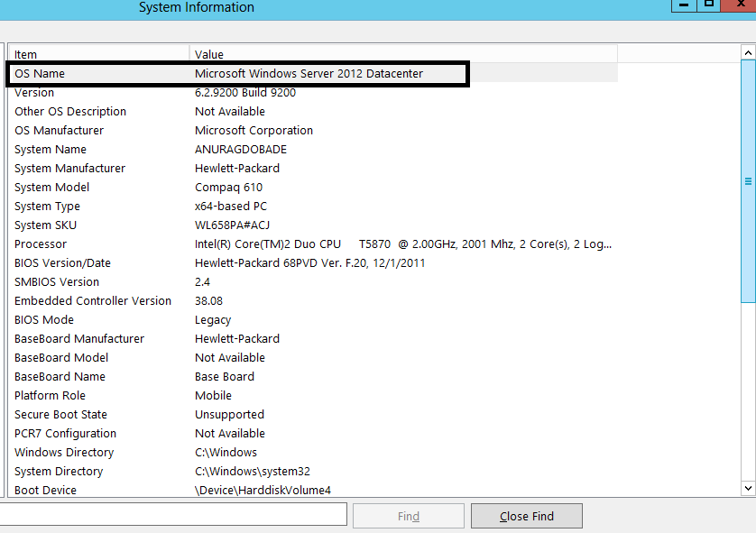Select the SMBIOS Version row
The image size is (756, 533).
pos(313,282)
